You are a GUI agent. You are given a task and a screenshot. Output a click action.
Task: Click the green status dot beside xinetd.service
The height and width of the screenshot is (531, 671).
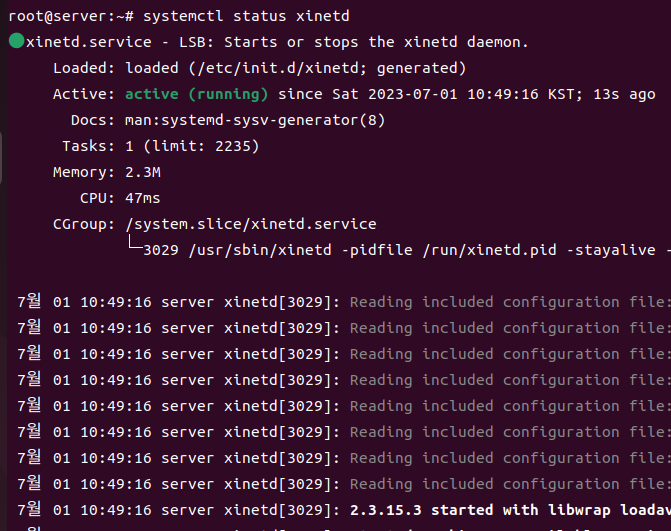pyautogui.click(x=16, y=42)
